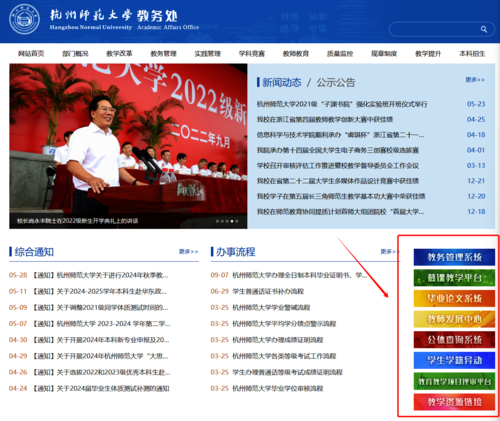Open procedure 学生普通话证书补办流程

click(268, 291)
